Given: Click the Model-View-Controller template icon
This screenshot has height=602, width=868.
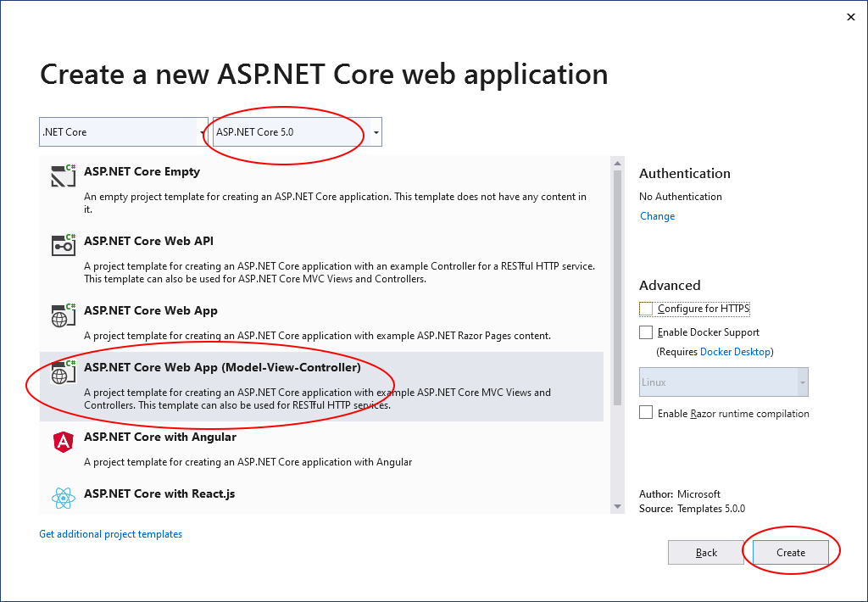Looking at the screenshot, I should (x=63, y=371).
